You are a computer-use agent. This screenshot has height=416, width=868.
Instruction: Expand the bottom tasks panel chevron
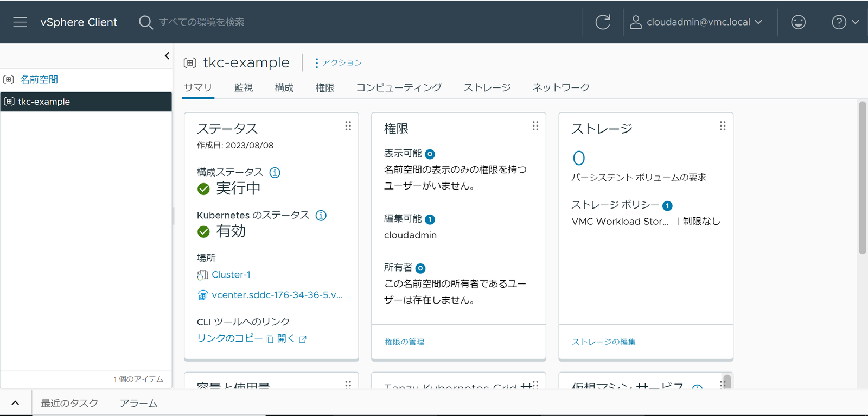pos(15,403)
